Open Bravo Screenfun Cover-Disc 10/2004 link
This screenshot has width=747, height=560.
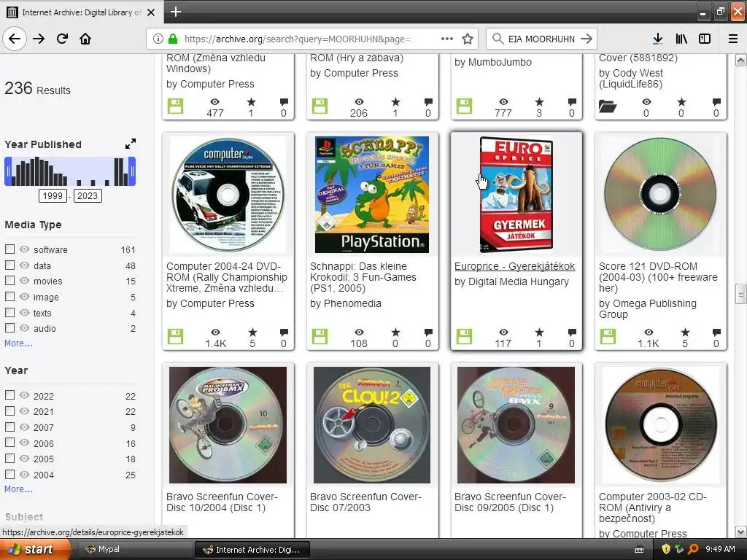click(222, 502)
